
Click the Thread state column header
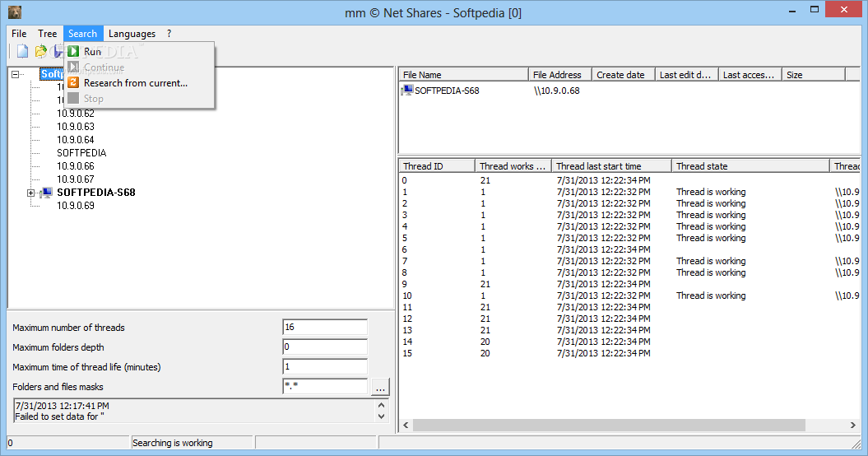[x=750, y=166]
